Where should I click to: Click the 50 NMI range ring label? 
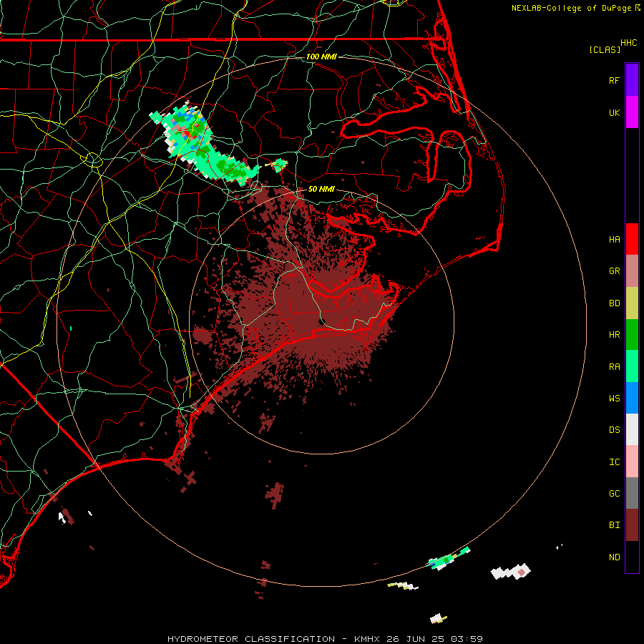pyautogui.click(x=321, y=190)
